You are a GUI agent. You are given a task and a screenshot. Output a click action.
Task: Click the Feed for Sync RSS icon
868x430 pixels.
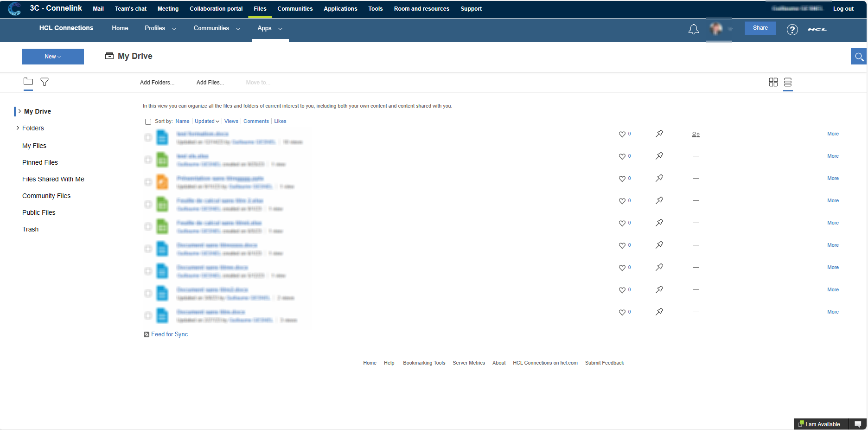[147, 334]
